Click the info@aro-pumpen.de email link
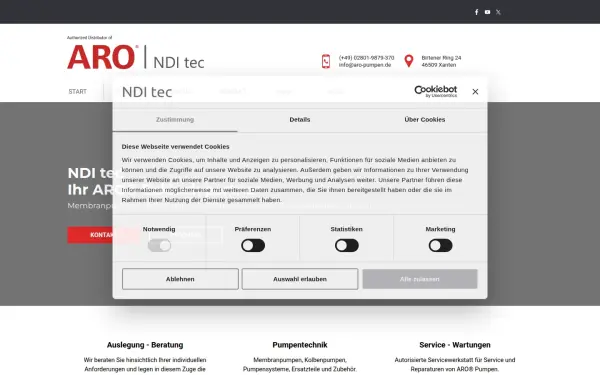600x375 pixels. pyautogui.click(x=365, y=65)
